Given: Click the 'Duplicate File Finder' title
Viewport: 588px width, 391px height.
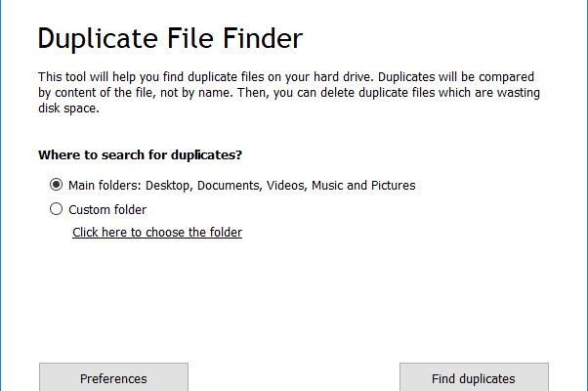Looking at the screenshot, I should click(x=170, y=39).
